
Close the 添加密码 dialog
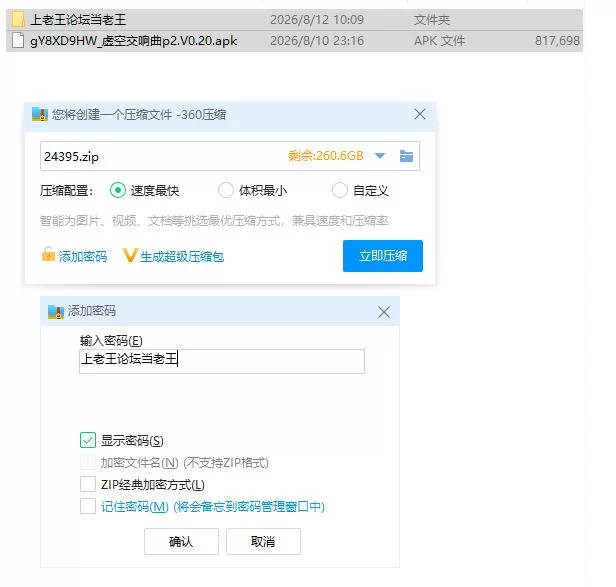tap(384, 312)
